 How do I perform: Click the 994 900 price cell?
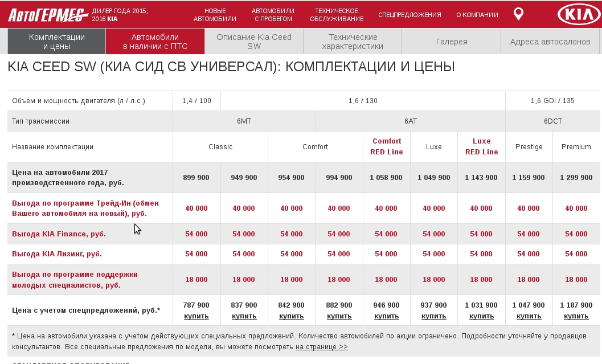(339, 177)
